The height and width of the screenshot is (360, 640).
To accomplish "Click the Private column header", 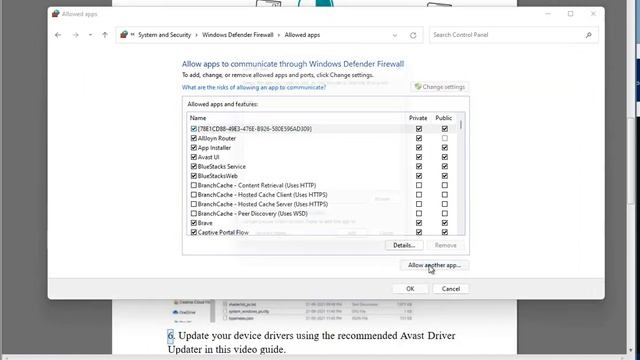I will pos(418,118).
